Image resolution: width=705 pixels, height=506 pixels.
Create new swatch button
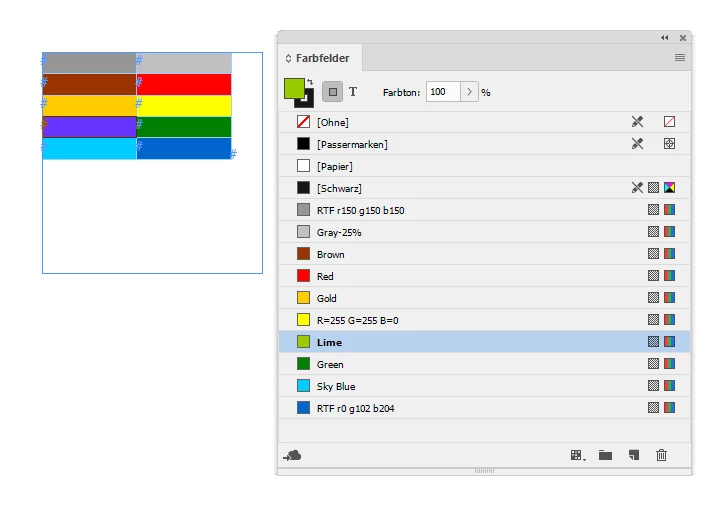(x=634, y=455)
